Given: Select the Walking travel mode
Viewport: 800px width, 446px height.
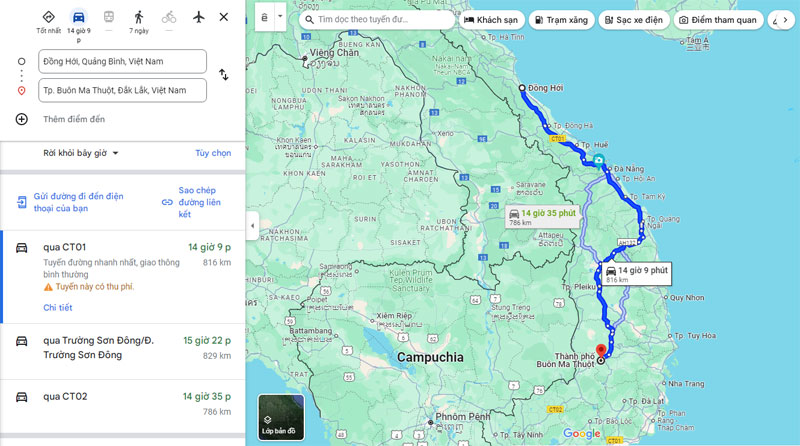Looking at the screenshot, I should point(139,17).
